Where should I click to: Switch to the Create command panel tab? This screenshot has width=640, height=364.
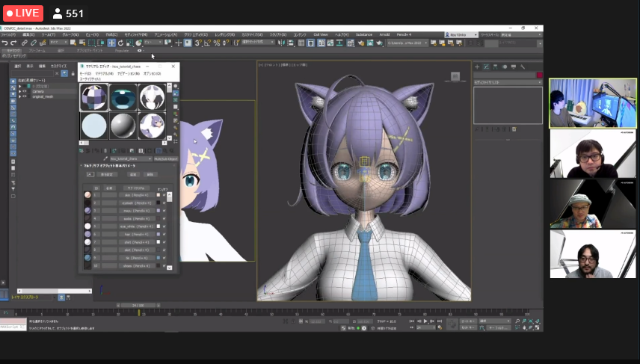477,67
